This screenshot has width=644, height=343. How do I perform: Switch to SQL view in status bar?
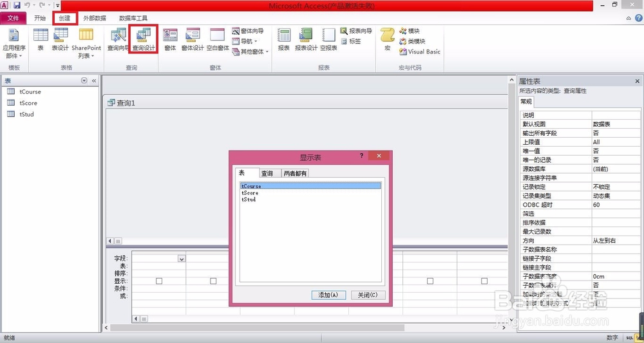629,338
